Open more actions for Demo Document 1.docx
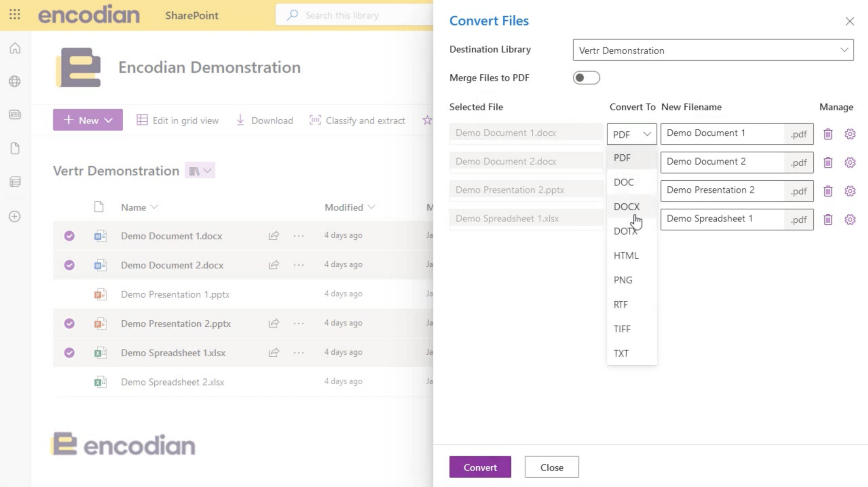Viewport: 868px width, 487px height. click(299, 235)
